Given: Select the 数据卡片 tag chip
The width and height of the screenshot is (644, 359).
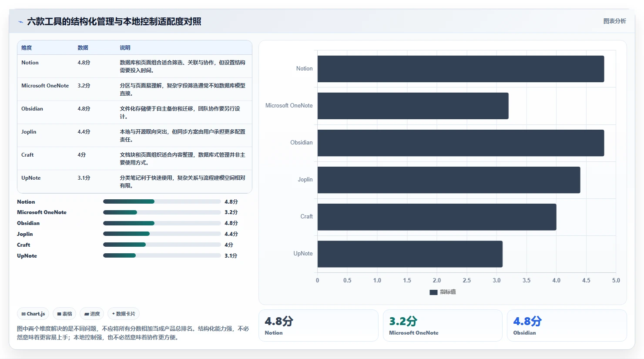Looking at the screenshot, I should [x=124, y=314].
